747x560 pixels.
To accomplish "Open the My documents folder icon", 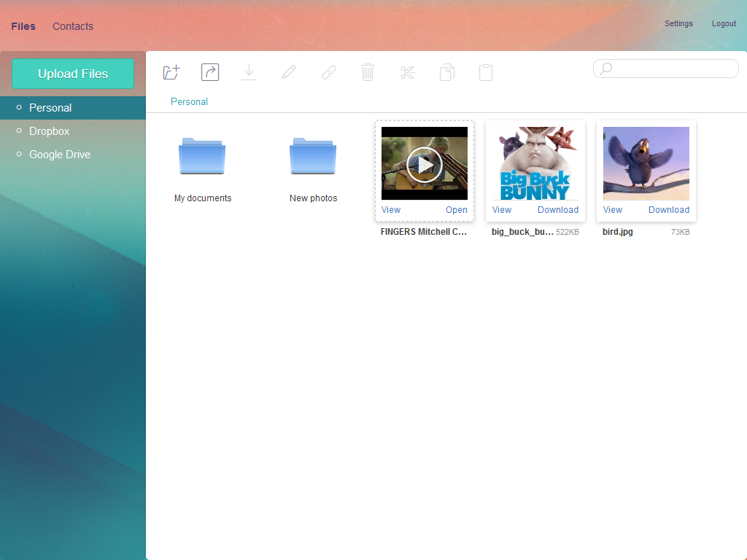I will pos(202,156).
